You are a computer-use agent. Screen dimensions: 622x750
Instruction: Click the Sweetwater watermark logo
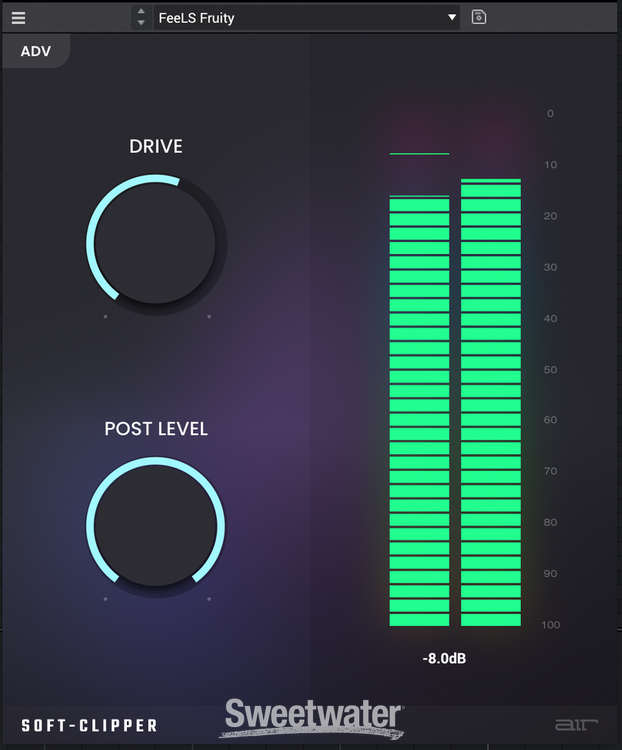point(313,717)
